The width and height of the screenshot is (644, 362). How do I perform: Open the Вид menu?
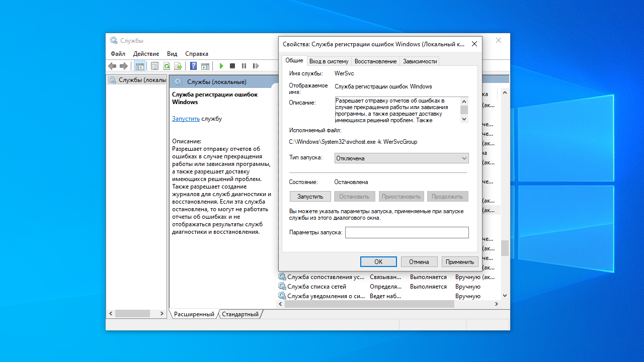(x=172, y=54)
